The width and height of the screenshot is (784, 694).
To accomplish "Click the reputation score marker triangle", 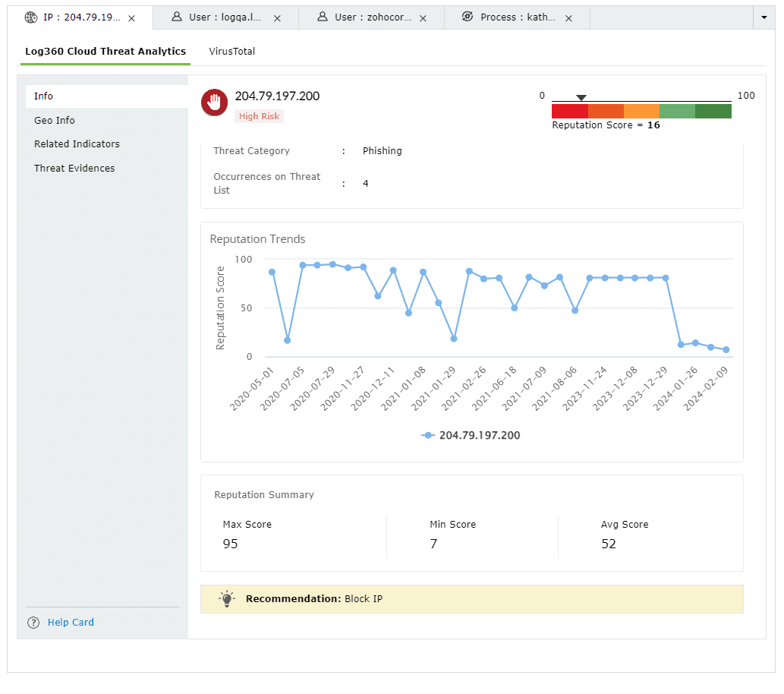I will click(x=581, y=98).
